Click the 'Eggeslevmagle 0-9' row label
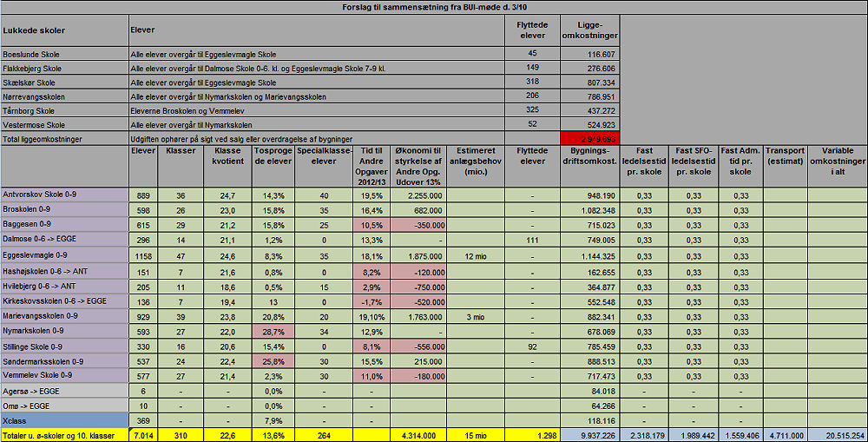868x442 pixels. [63, 256]
